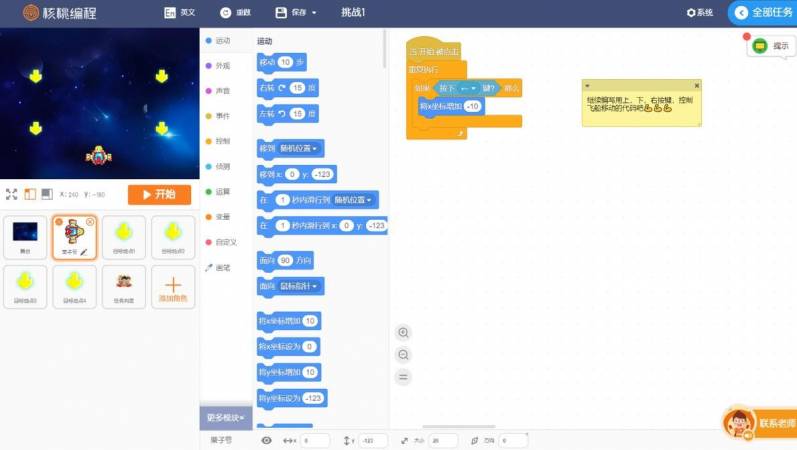Switch to the large stage layout
797x450 pixels.
46,194
